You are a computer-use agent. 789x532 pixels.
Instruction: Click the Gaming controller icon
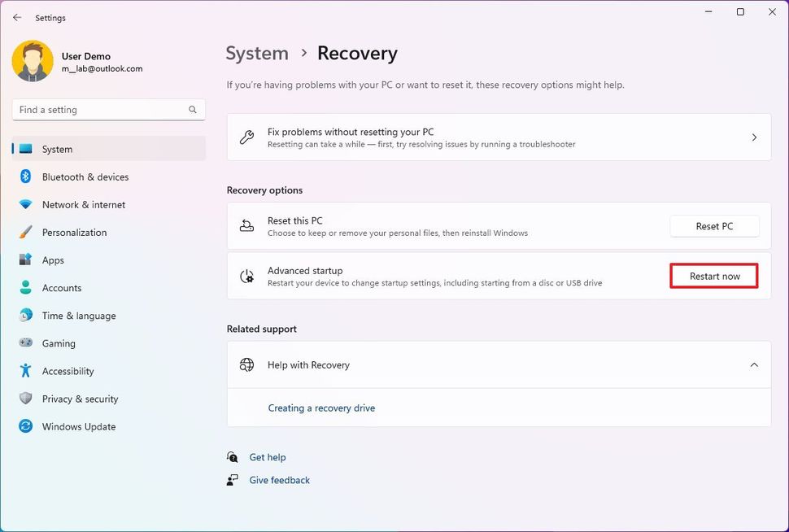pyautogui.click(x=25, y=343)
